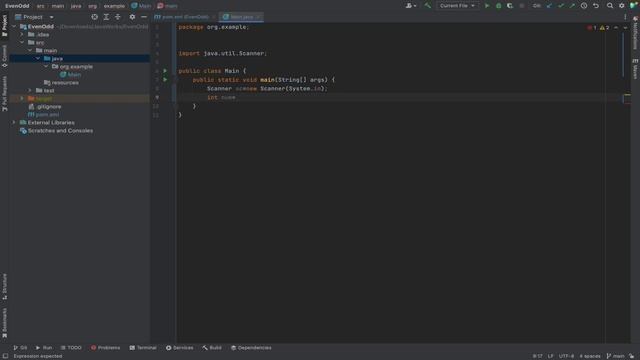
Task: Open Search Everywhere magnifier icon
Action: 610,6
